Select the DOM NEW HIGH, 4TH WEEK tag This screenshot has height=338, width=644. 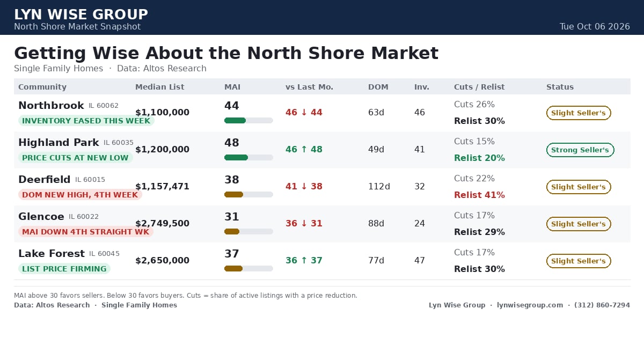80,195
